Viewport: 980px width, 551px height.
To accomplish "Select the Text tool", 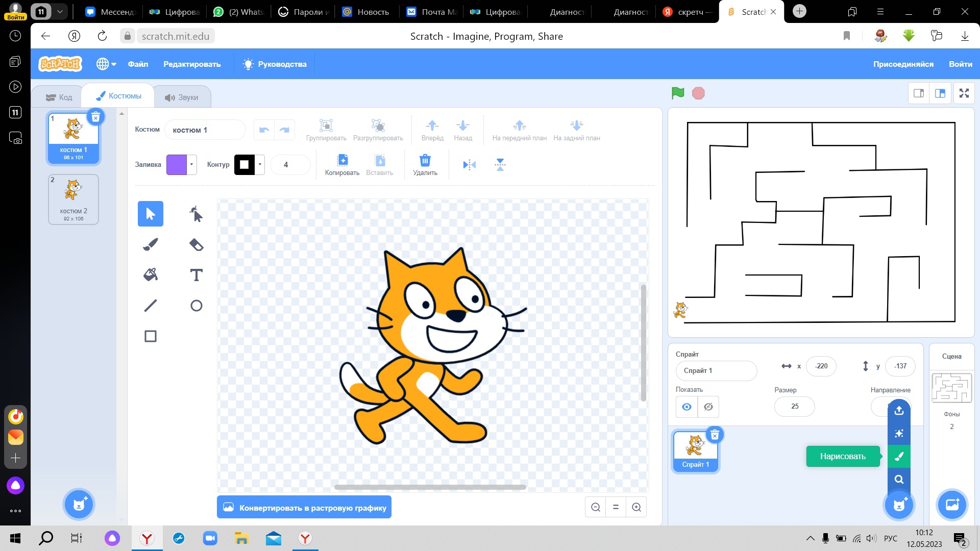I will (196, 275).
